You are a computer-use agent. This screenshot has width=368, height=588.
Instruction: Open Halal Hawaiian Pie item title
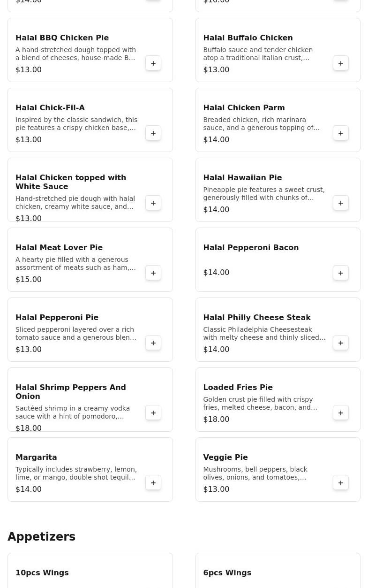coord(242,178)
